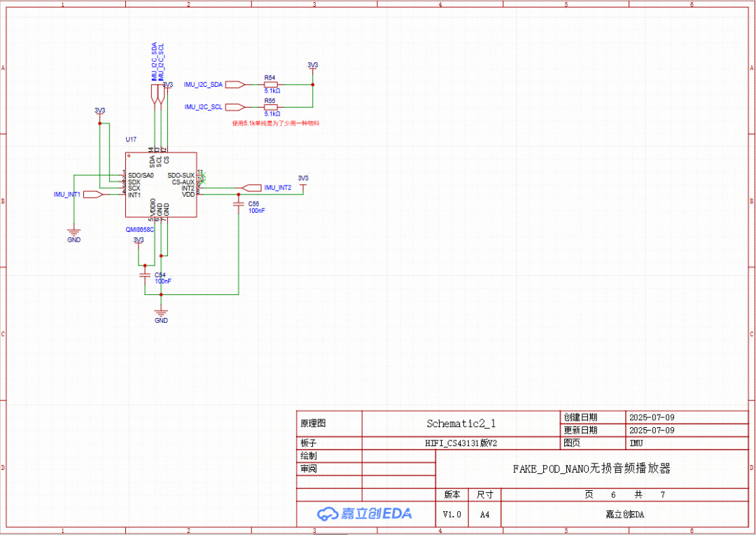This screenshot has height=535, width=756.
Task: Select resistor R54 symbol
Action: tap(271, 85)
